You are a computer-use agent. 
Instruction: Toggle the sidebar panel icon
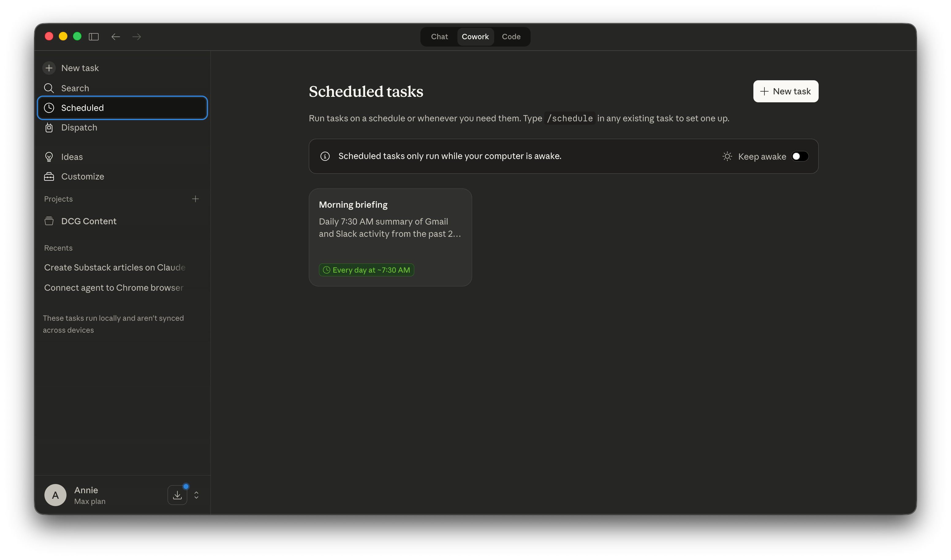(x=93, y=36)
